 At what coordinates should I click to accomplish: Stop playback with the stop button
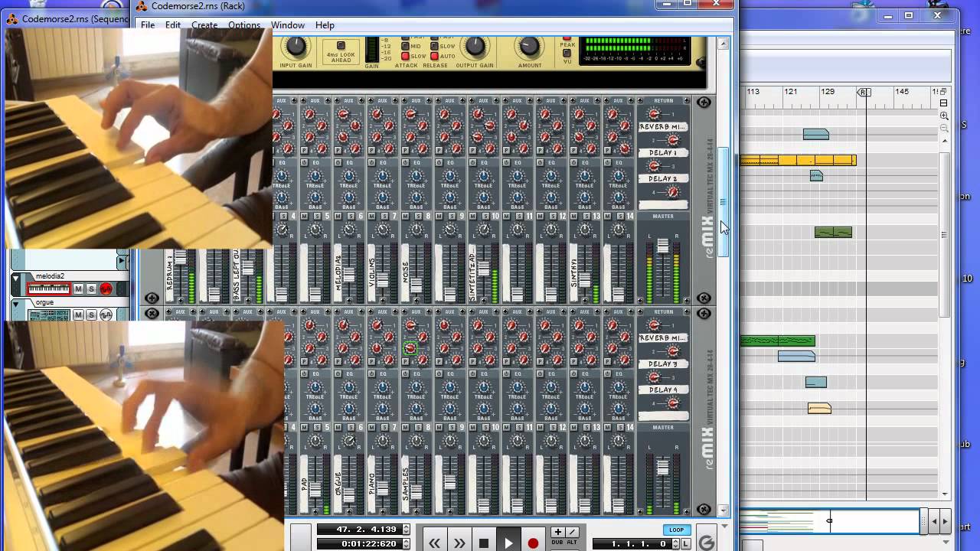(484, 543)
